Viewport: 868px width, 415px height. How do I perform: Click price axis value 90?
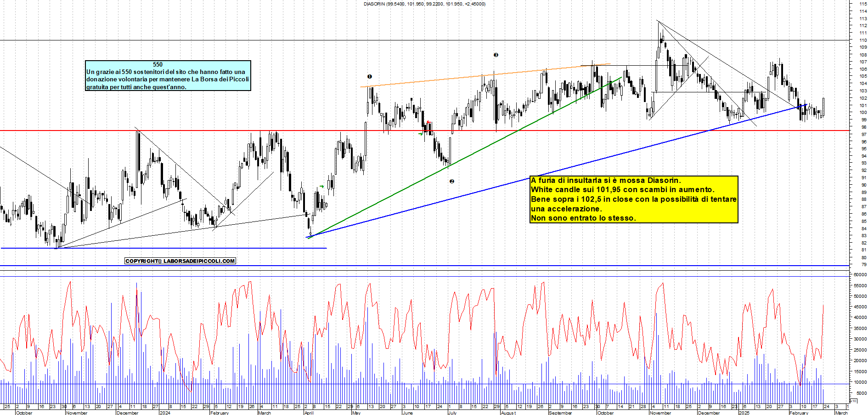point(864,185)
